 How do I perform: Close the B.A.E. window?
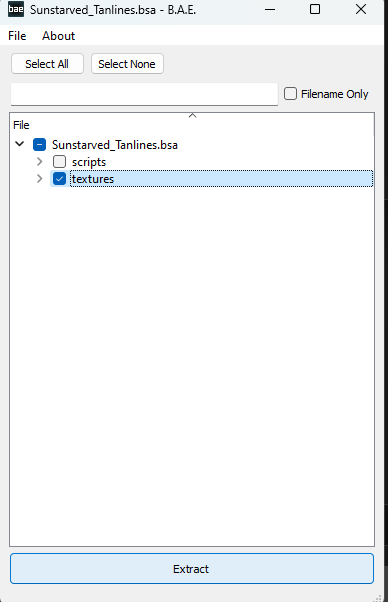click(x=361, y=9)
